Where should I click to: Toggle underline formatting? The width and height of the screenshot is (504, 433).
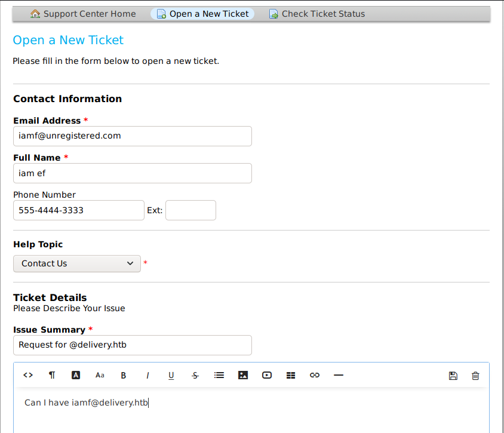(x=171, y=375)
